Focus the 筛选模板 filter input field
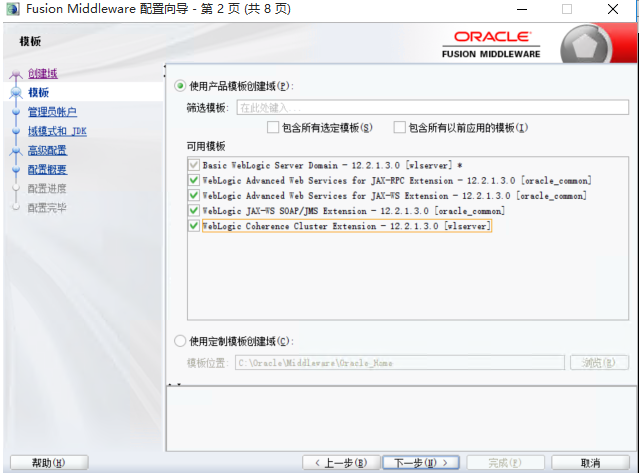 pyautogui.click(x=432, y=108)
